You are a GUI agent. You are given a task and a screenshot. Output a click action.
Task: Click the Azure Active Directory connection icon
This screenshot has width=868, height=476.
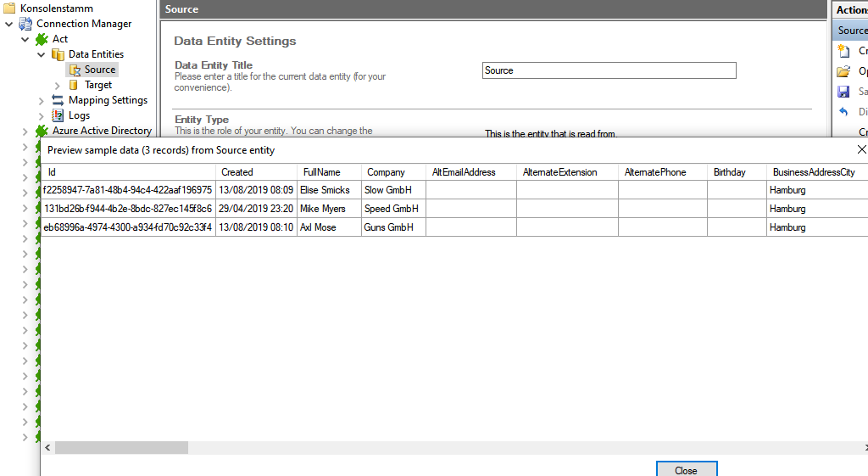coord(42,131)
